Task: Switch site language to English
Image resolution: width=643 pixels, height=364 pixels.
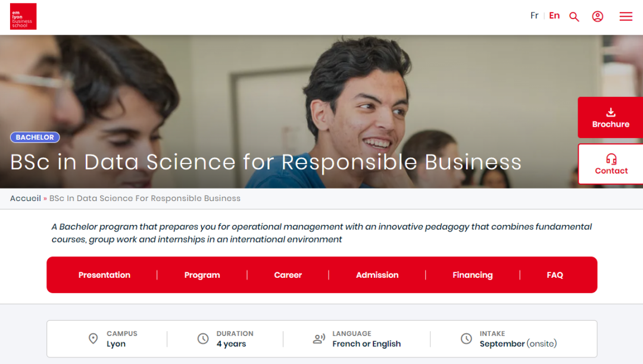Action: [x=554, y=15]
